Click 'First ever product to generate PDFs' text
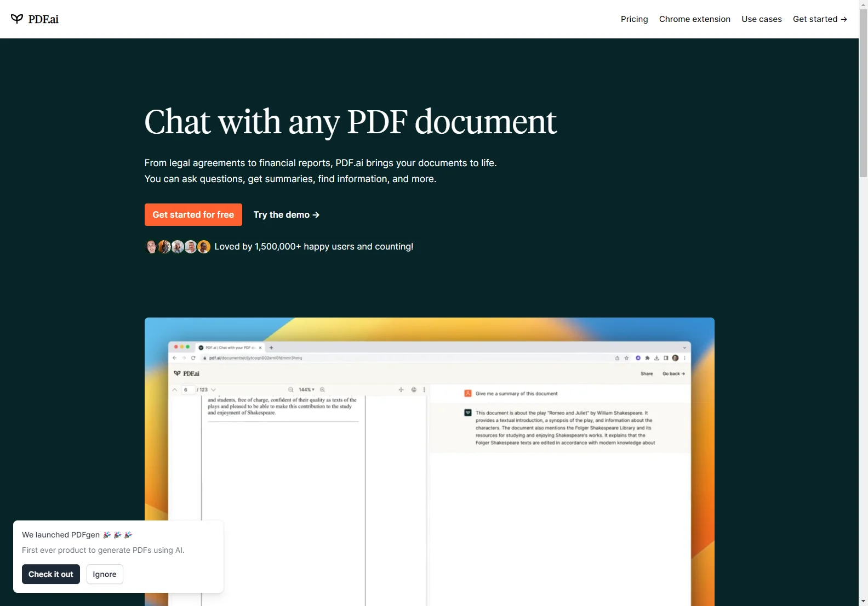This screenshot has height=606, width=868. [x=103, y=550]
